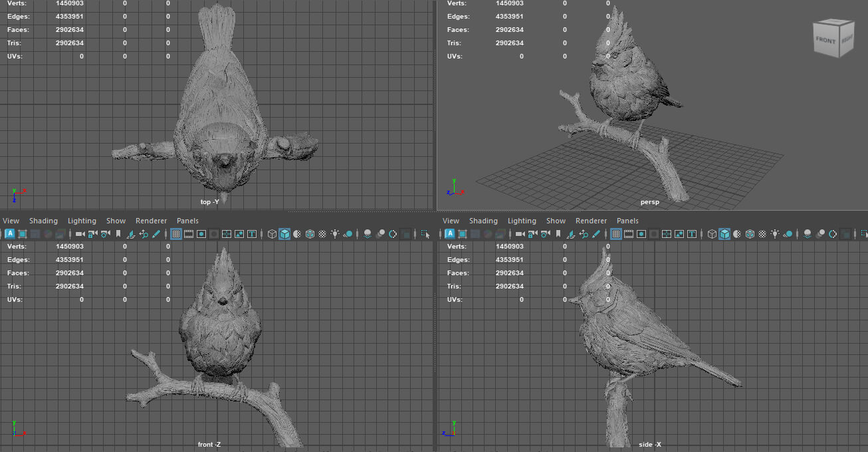The width and height of the screenshot is (868, 452).
Task: Click 'front -Z' camera label
Action: click(x=209, y=444)
